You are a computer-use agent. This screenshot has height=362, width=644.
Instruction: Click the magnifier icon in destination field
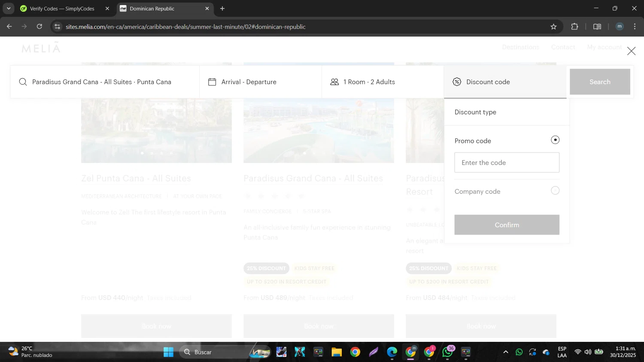pos(23,82)
